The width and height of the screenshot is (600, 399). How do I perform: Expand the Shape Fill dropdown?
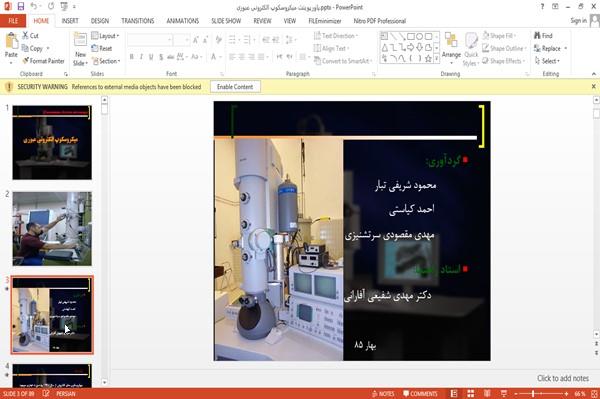[x=499, y=36]
